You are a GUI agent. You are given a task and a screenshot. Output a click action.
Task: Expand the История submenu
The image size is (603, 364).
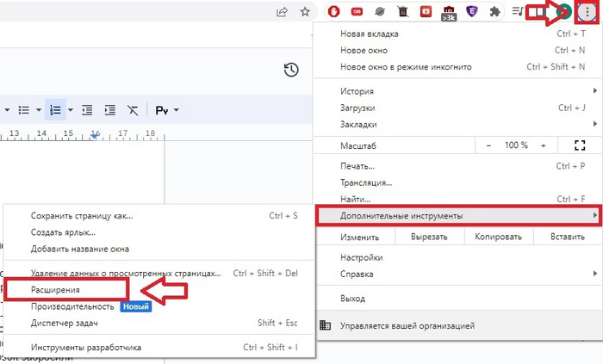458,91
